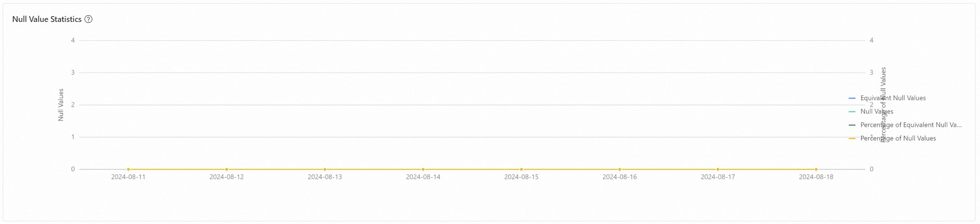Select the 2024-08-13 data point
Screen dimensions: 980x224
click(x=325, y=169)
